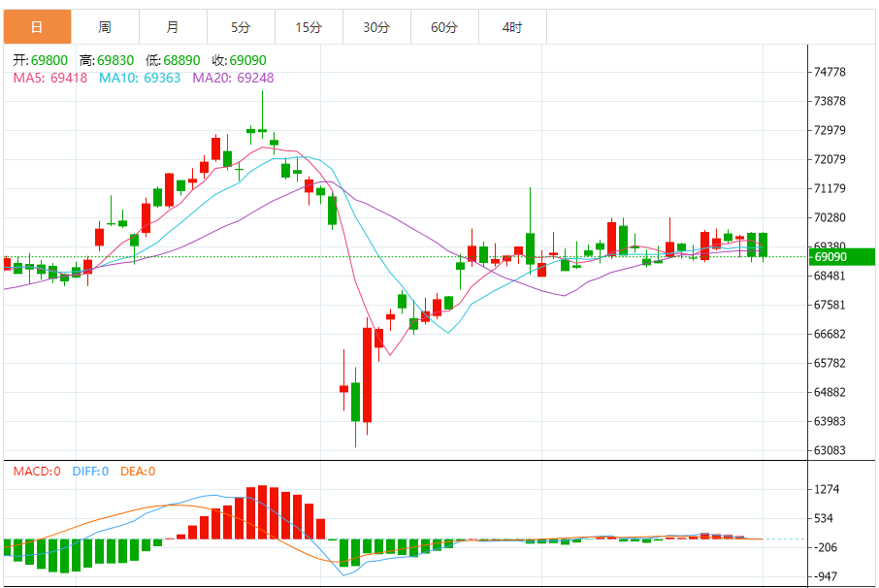Click the MACD:0 indicator label

click(x=37, y=472)
